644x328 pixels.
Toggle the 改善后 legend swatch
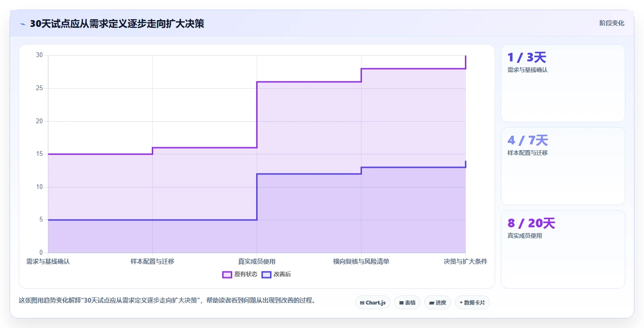(266, 274)
